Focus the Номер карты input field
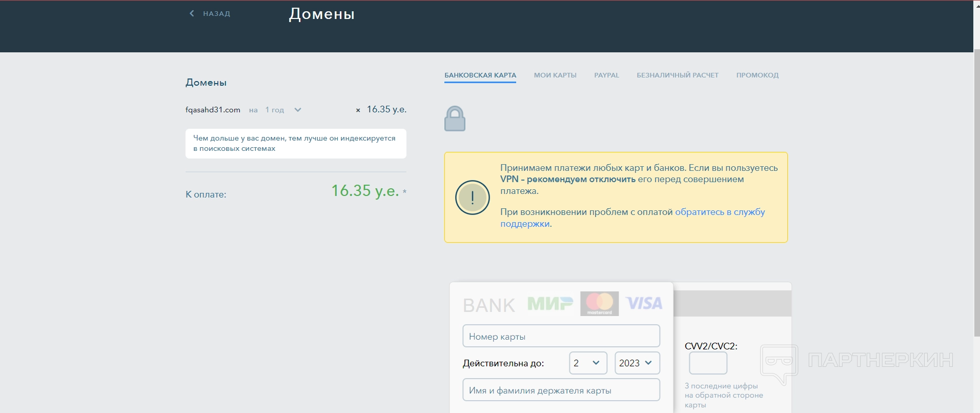Screen dimensions: 980x413 coord(561,336)
